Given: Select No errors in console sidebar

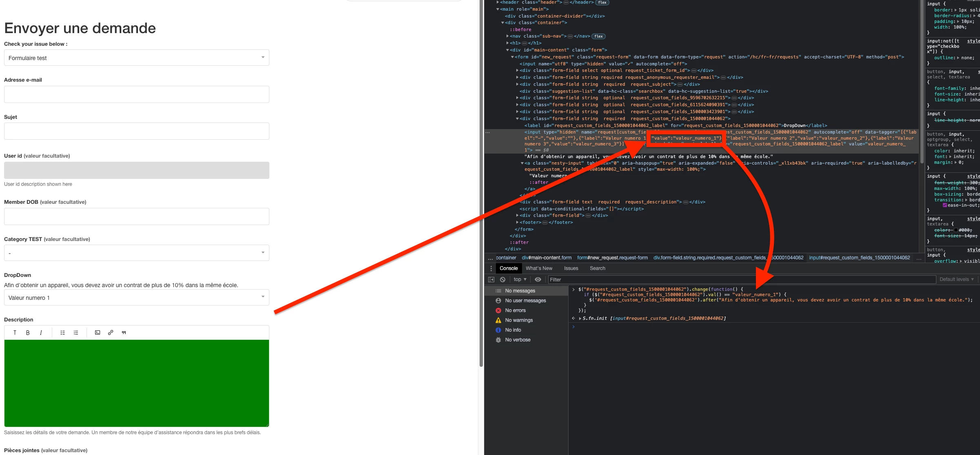Looking at the screenshot, I should (515, 310).
